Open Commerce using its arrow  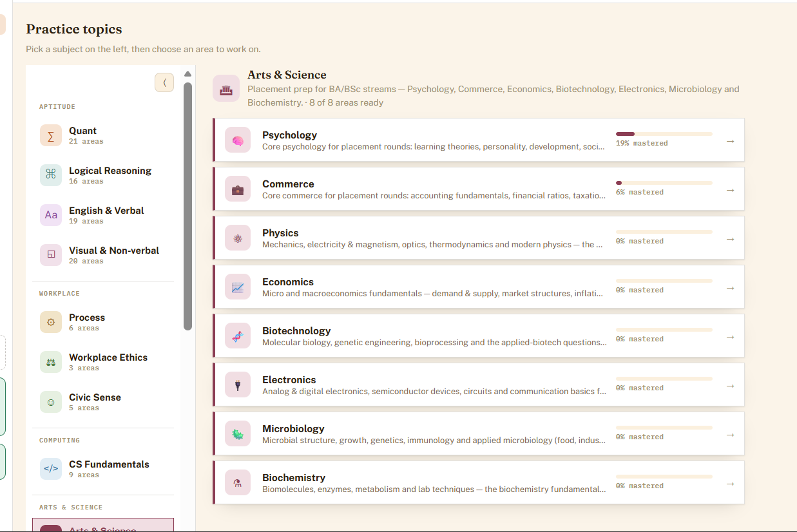(730, 189)
